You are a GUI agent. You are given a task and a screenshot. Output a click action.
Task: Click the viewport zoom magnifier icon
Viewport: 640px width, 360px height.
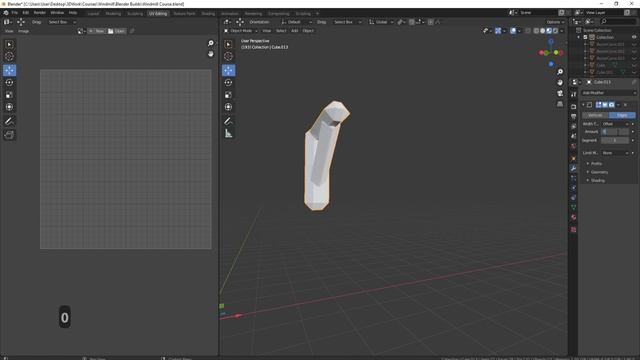point(560,72)
